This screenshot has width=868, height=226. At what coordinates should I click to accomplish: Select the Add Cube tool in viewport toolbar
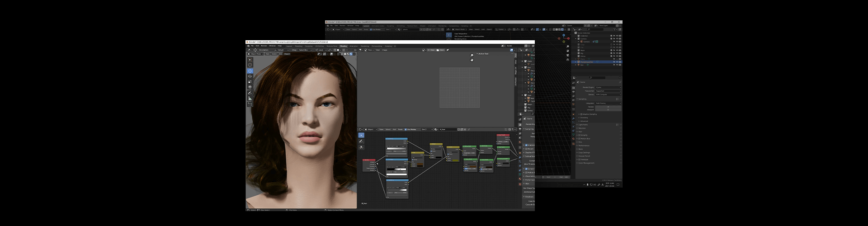click(250, 104)
